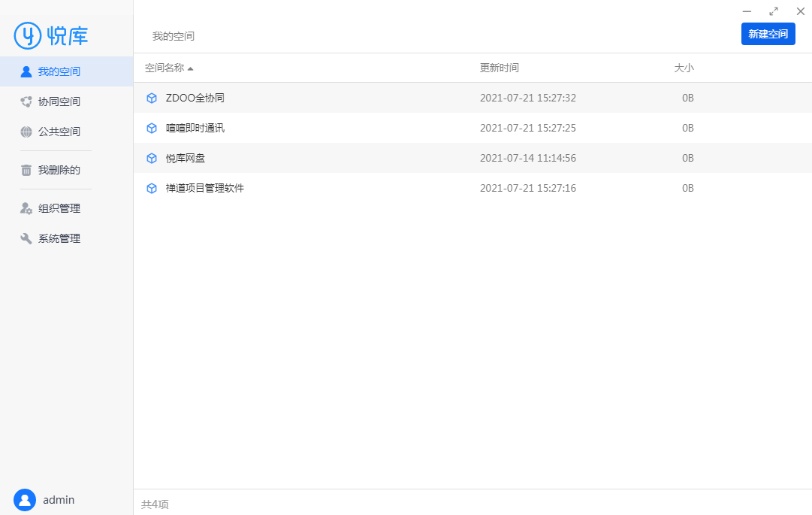
Task: Click the globe icon beside 公共空间
Action: [26, 132]
